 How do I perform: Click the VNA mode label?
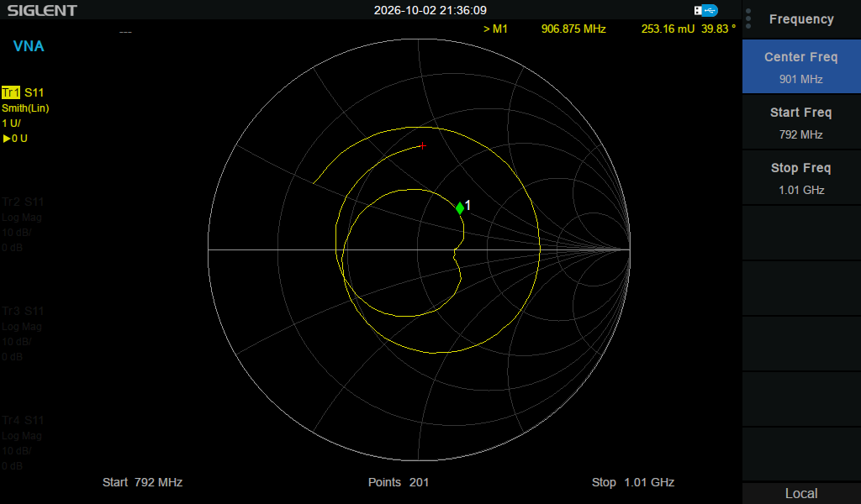(x=29, y=46)
